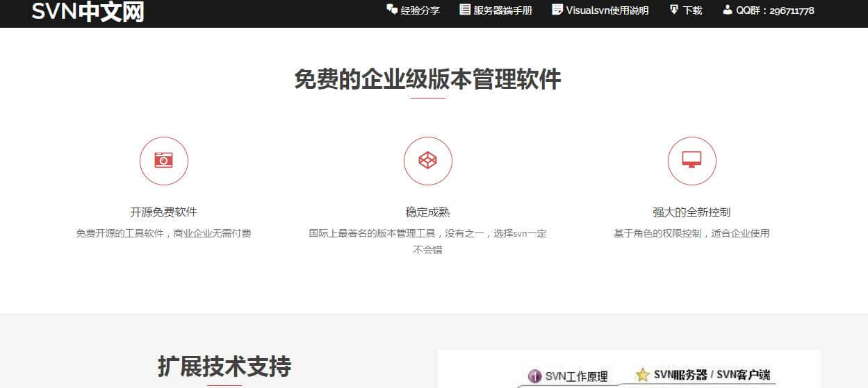The height and width of the screenshot is (388, 868).
Task: Click the cube icon above 稳定成熟
Action: (x=427, y=160)
